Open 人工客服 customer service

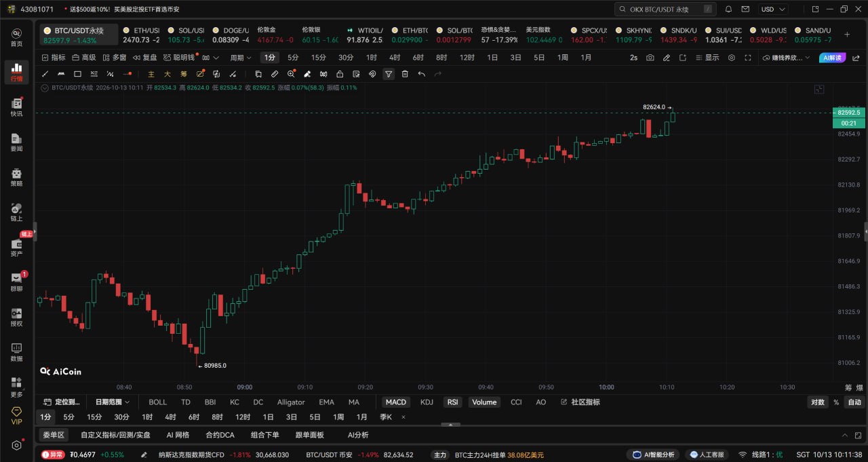pyautogui.click(x=706, y=455)
